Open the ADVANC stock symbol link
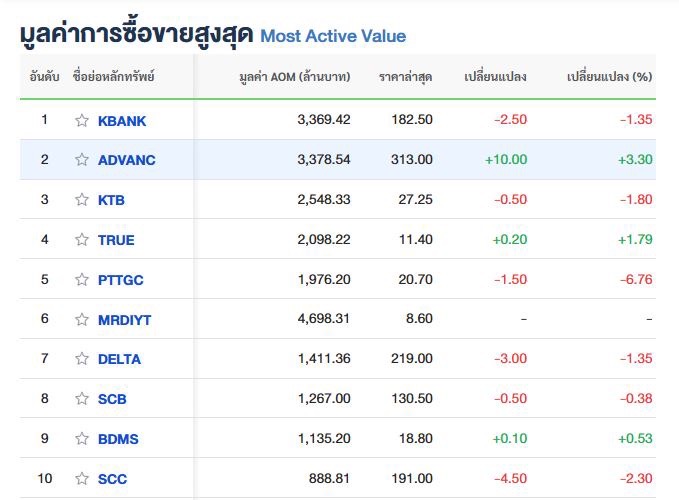The image size is (679, 500). [x=127, y=160]
